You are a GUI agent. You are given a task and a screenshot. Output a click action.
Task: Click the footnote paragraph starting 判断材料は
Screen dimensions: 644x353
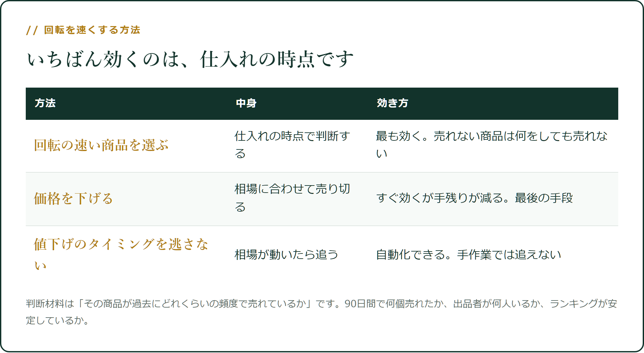322,312
